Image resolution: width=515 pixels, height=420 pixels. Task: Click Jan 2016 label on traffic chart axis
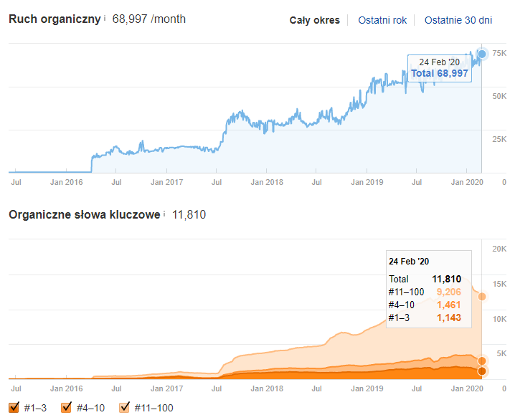(x=66, y=182)
